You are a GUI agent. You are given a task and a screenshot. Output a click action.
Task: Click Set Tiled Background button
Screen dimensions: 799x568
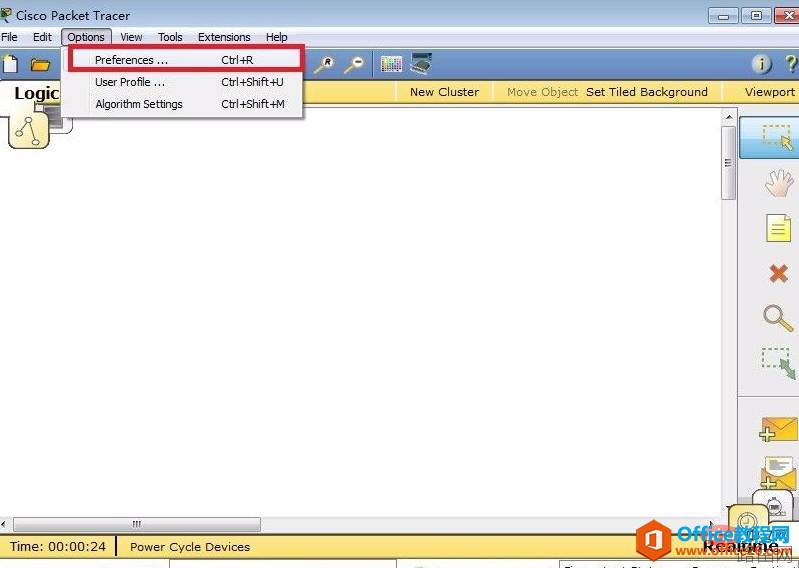(x=647, y=92)
